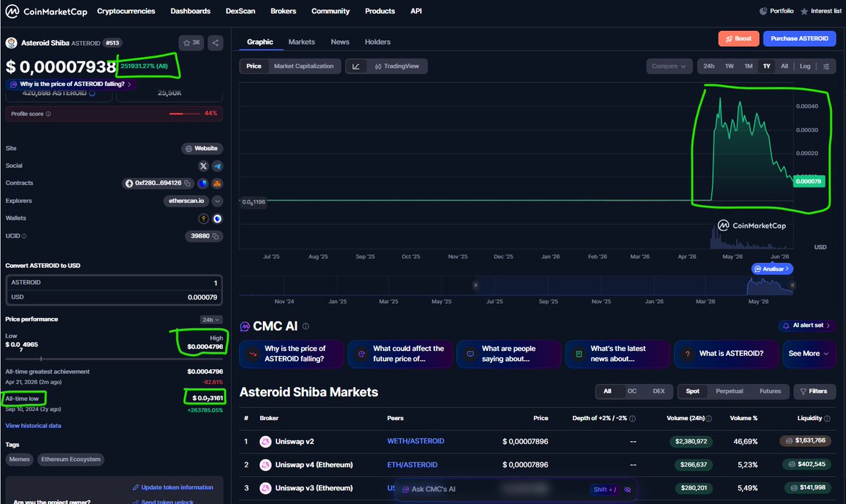Click the ASTEROID amount input field
Image resolution: width=846 pixels, height=504 pixels.
114,282
